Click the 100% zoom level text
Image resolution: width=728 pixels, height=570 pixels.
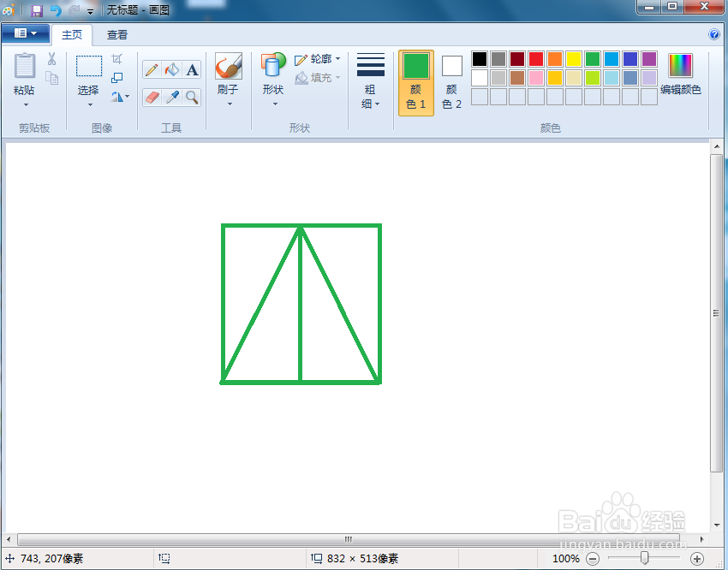point(565,558)
